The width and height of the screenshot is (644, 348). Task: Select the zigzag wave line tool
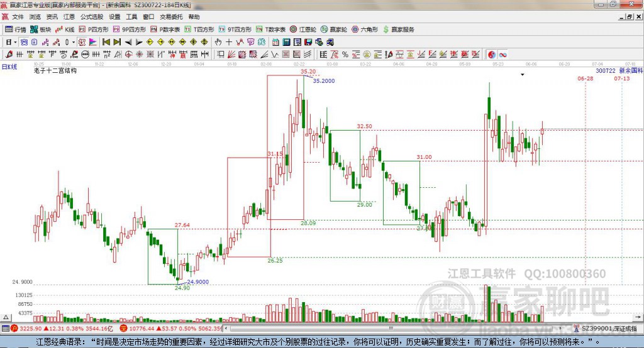point(274,54)
